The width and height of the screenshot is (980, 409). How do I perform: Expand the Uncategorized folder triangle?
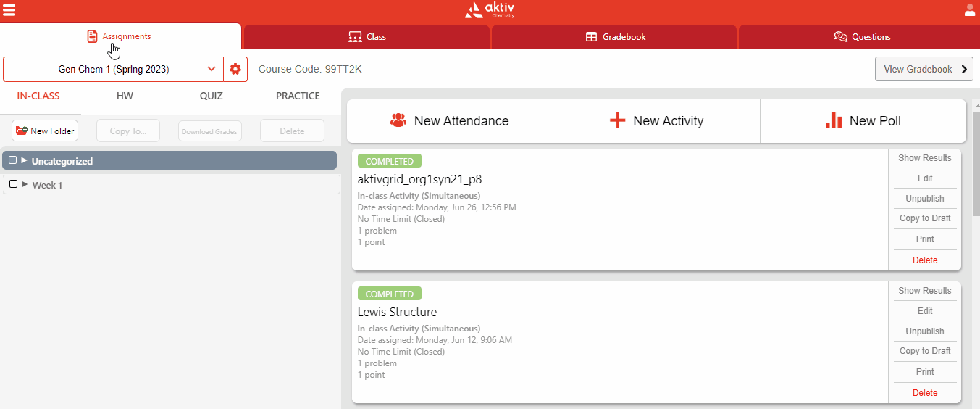(25, 160)
